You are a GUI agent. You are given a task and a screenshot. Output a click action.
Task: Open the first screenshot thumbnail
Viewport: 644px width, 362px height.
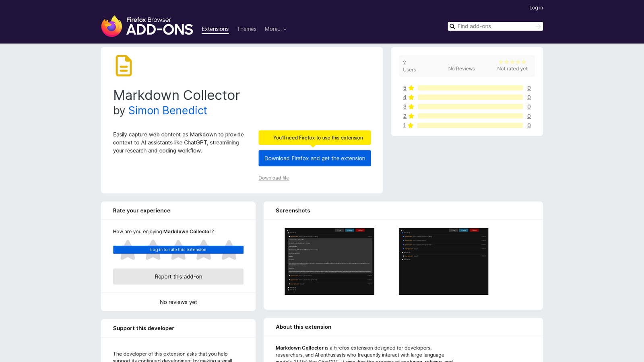click(x=329, y=261)
